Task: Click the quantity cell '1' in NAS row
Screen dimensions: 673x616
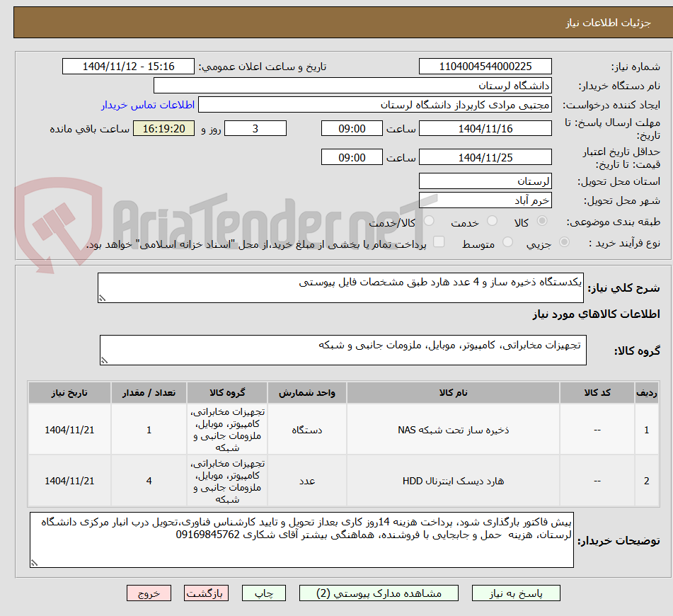Action: (149, 430)
